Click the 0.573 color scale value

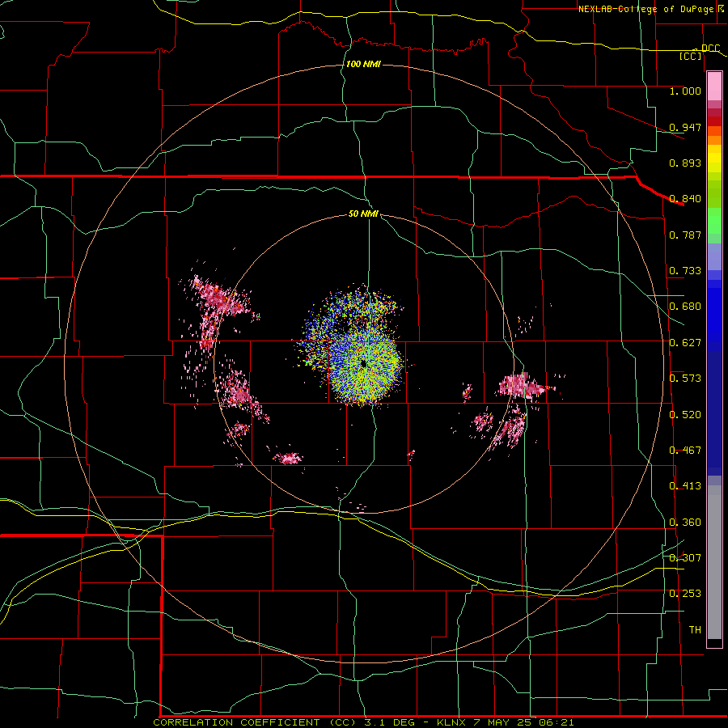[x=685, y=379]
